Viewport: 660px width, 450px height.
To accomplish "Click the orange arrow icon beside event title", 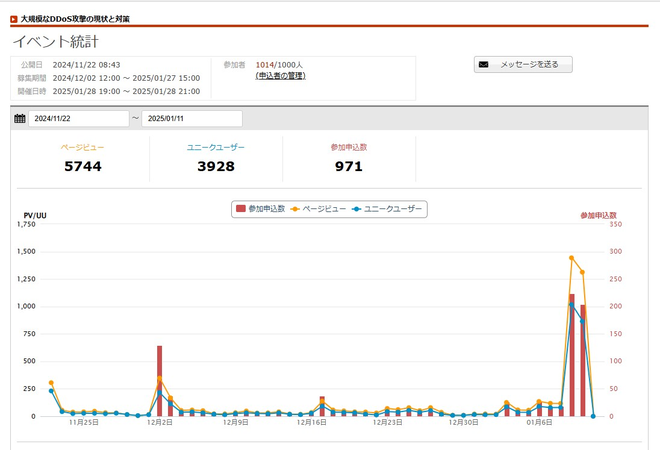I will click(x=13, y=19).
